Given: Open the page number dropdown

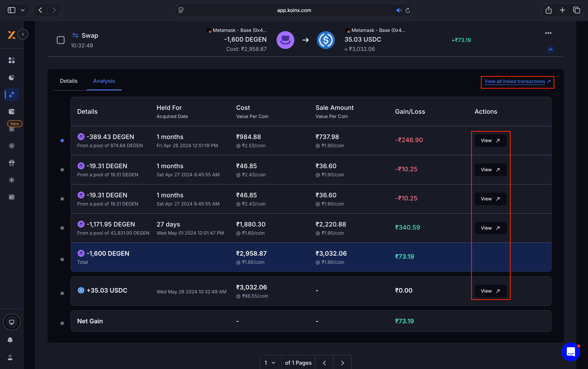Looking at the screenshot, I should point(269,363).
